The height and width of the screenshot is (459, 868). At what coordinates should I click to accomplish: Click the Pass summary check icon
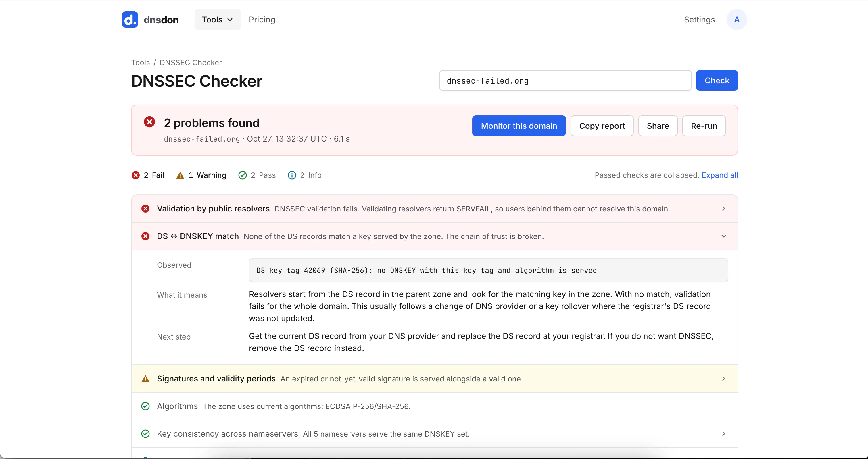[242, 175]
